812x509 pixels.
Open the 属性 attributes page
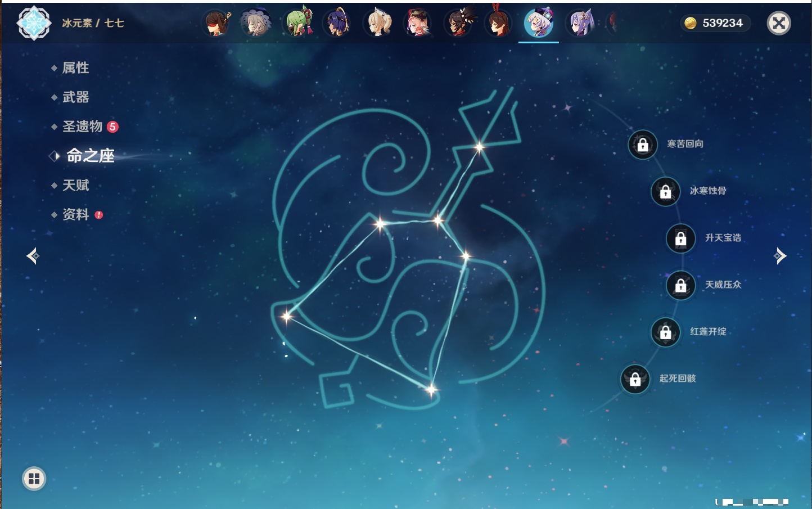pos(75,68)
